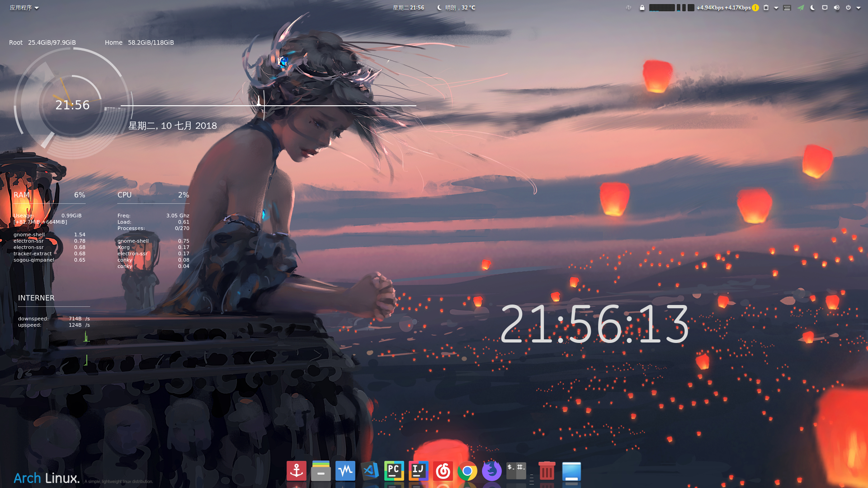
Task: Toggle the on-screen keyboard indicator
Action: pos(787,8)
